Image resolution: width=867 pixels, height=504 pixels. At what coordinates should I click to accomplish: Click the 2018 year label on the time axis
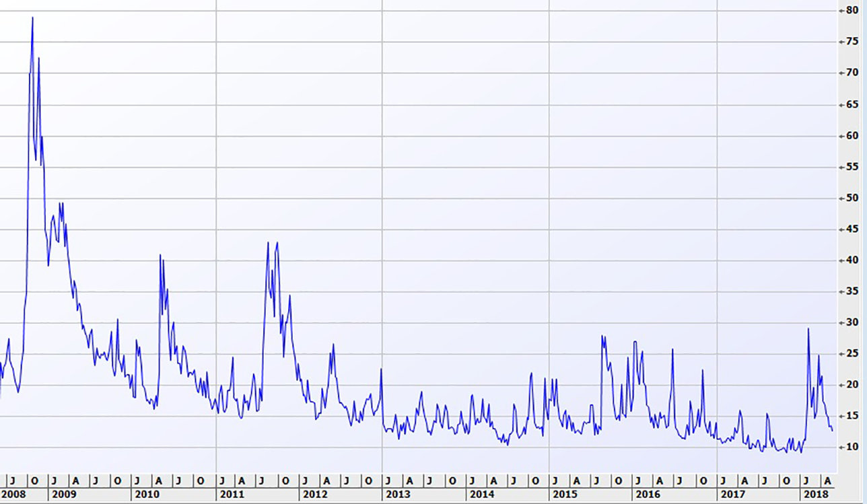(816, 494)
